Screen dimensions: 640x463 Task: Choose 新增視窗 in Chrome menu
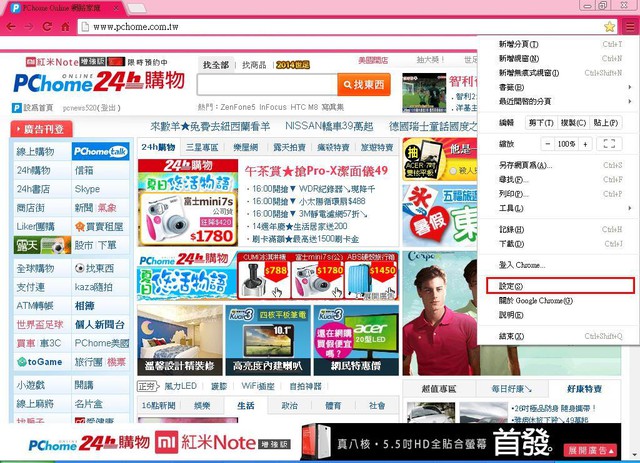[x=560, y=58]
